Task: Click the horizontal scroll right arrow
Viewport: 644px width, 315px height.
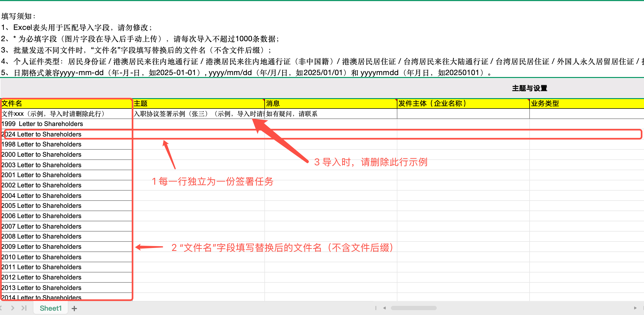Action: click(635, 308)
